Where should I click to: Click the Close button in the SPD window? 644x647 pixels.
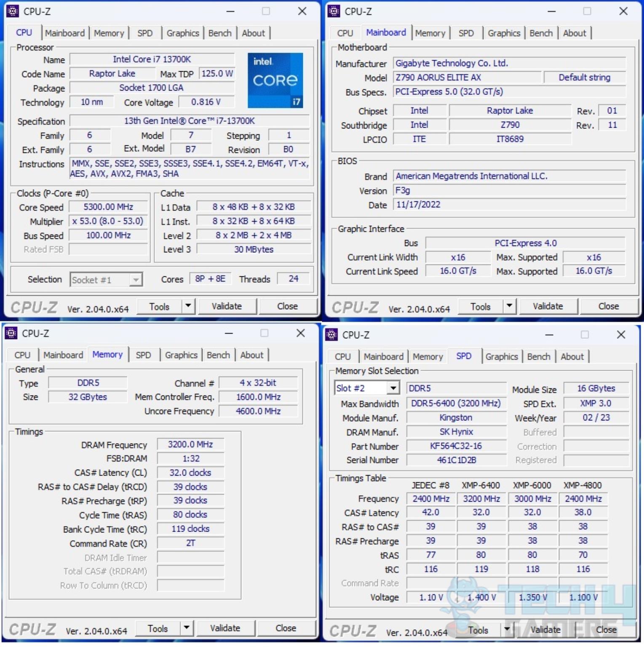[606, 630]
